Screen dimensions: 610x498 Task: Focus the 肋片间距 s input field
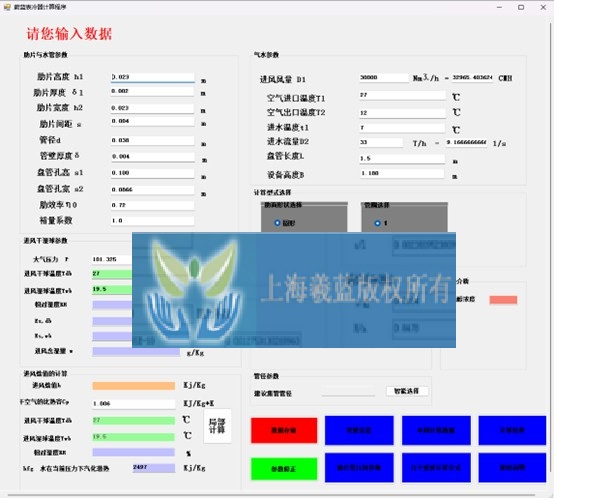(152, 121)
